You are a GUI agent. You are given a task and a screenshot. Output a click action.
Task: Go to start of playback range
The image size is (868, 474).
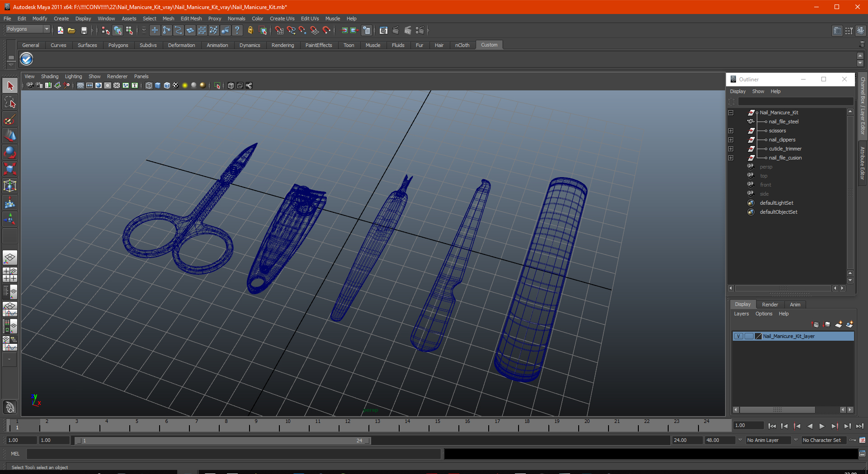point(772,426)
